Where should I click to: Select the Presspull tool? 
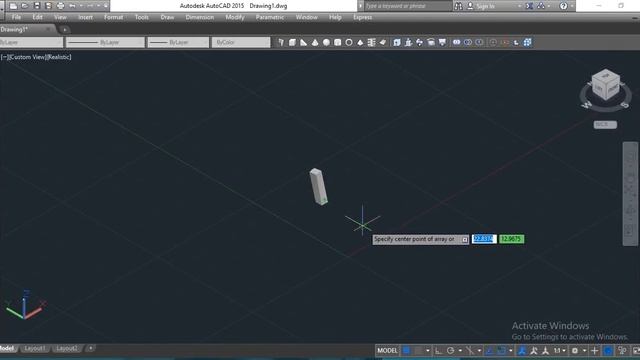408,42
